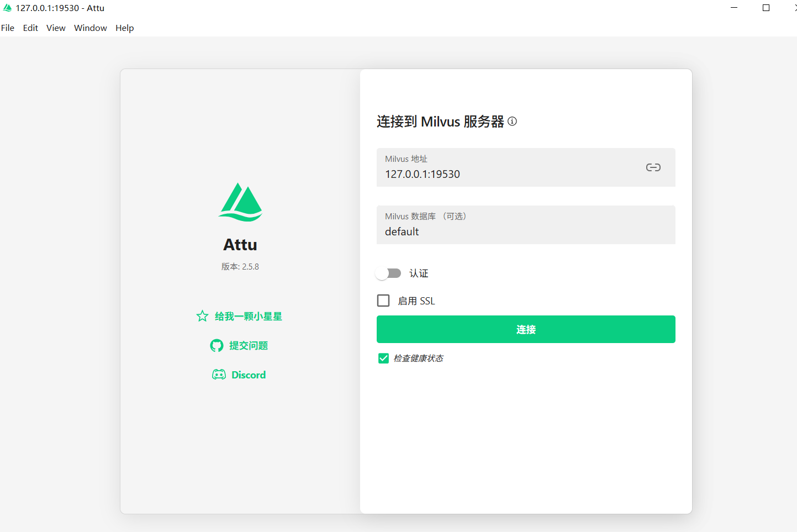Enable the 认证 authentication toggle
Screen dimensions: 797x532
point(388,273)
